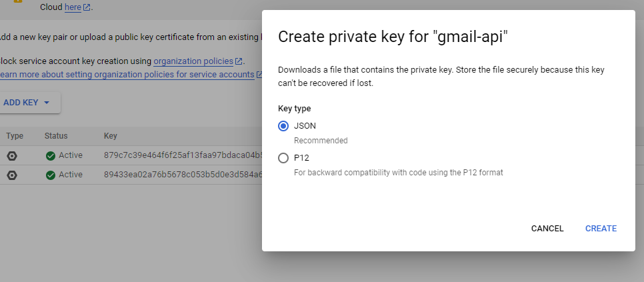Click the external-link icon after service accounts
This screenshot has width=644, height=282.
[259, 75]
